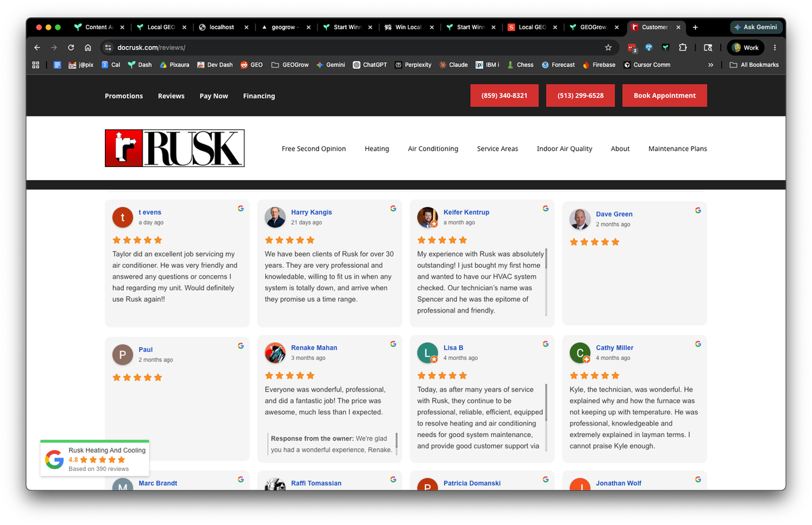
Task: Open the GEOGrow bookmarks folder
Action: pos(290,65)
